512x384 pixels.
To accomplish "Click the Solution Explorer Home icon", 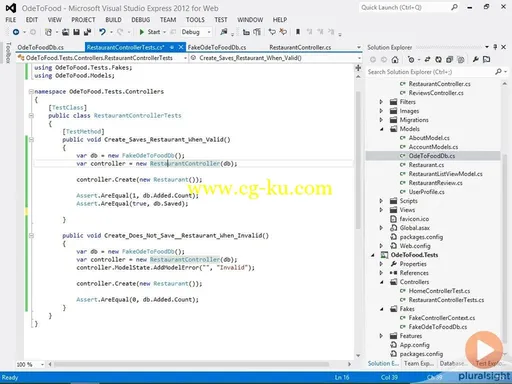I will click(395, 60).
